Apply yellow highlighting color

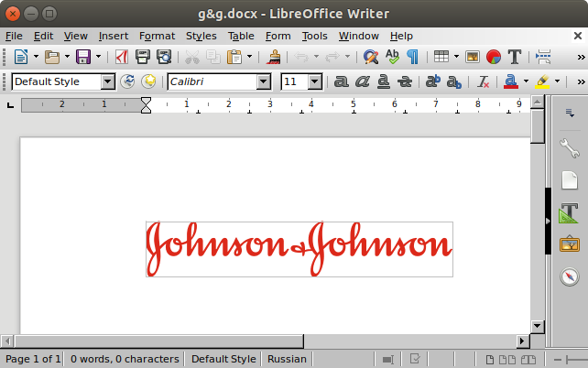coord(542,81)
